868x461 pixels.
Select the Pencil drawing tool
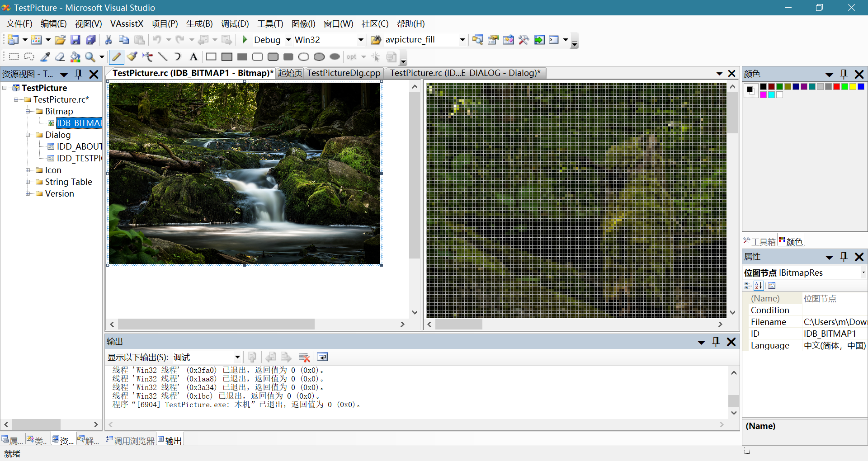pos(116,57)
